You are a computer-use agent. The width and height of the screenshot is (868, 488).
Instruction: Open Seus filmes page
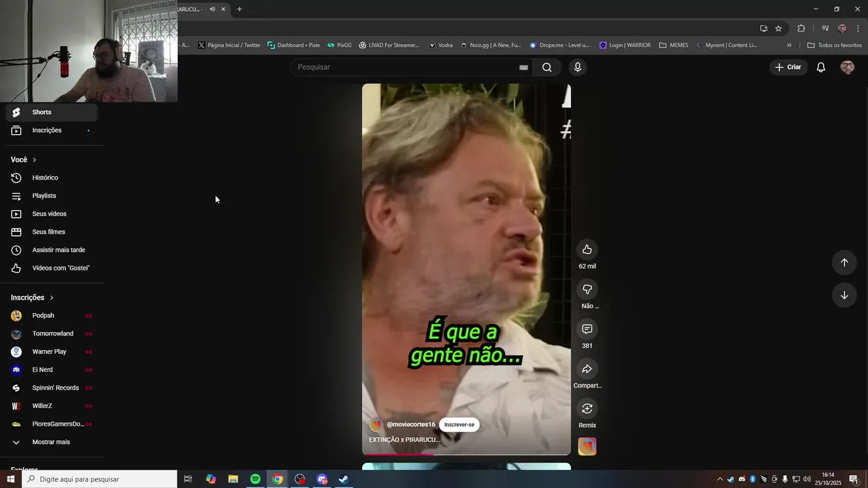[x=52, y=232]
